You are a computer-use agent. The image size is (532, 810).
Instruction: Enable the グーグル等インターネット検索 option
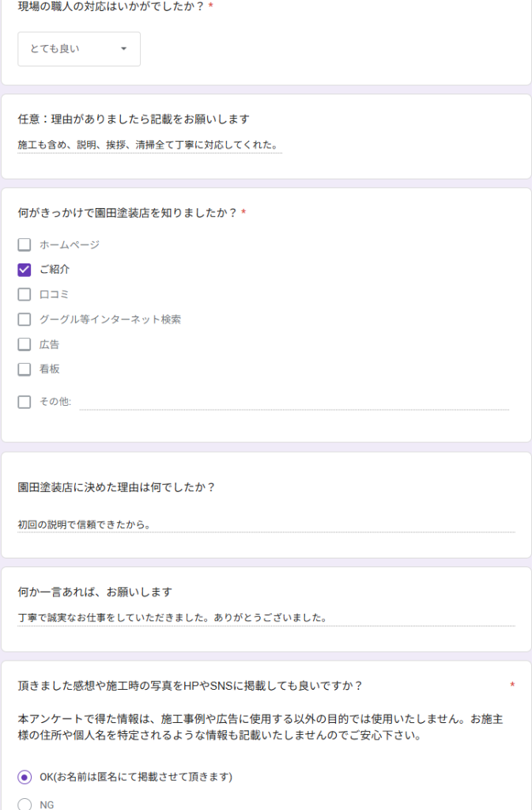tap(25, 320)
